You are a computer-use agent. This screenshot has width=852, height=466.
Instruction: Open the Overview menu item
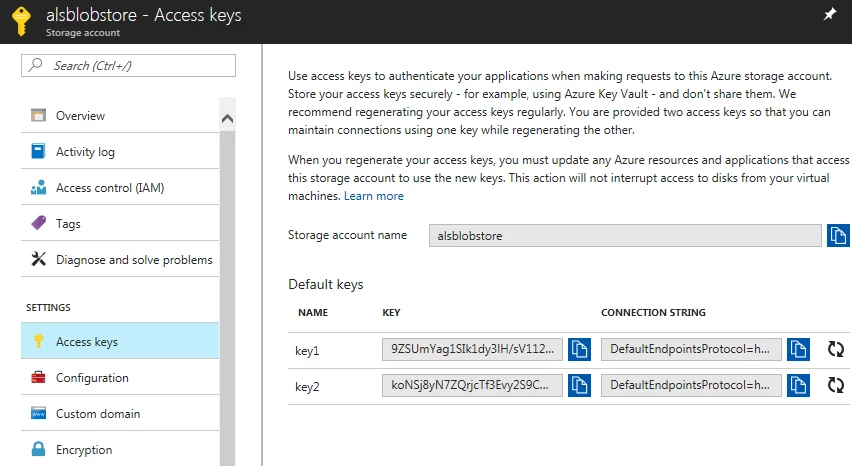[x=80, y=116]
